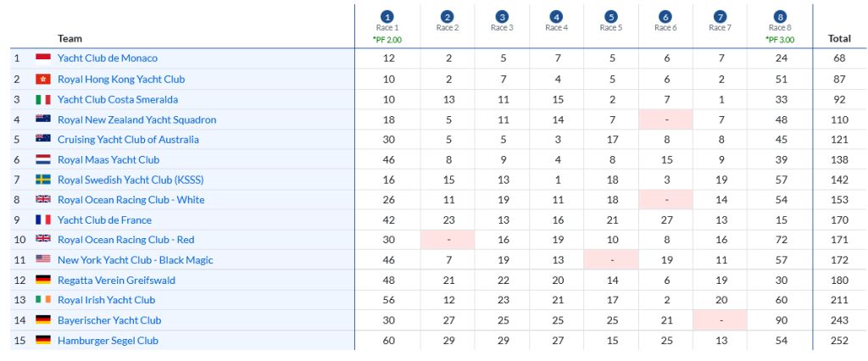The height and width of the screenshot is (361, 868).
Task: Click Yacht Club de Monaco total score 68
Action: (839, 58)
